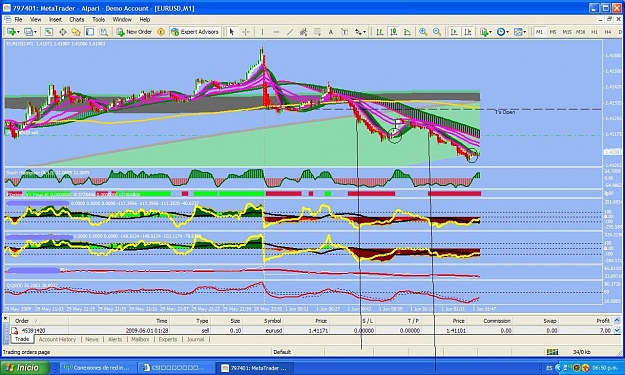
Task: Select the trendline drawing tool
Action: 290,32
